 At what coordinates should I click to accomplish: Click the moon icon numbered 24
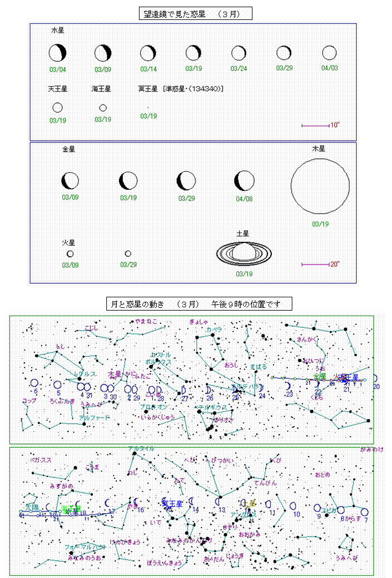[261, 388]
